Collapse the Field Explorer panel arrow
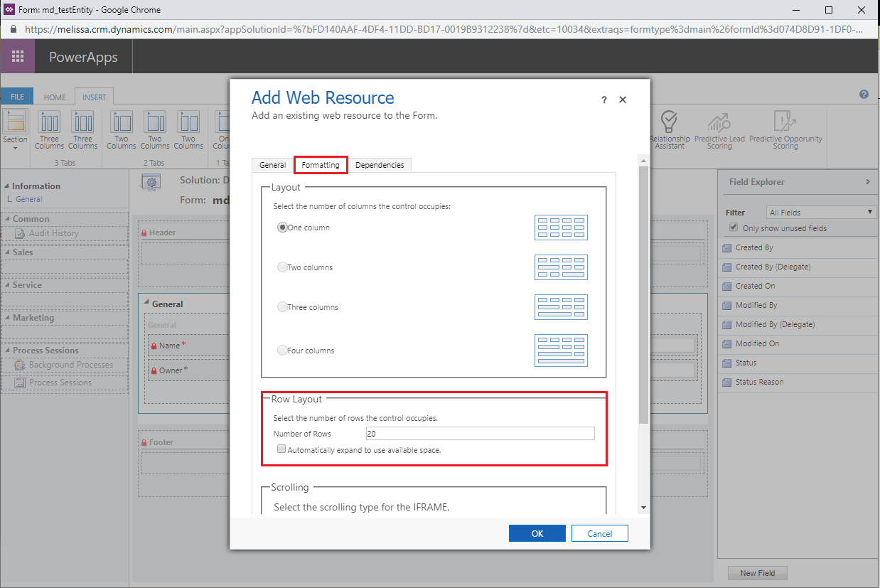Viewport: 880px width, 588px height. (867, 182)
